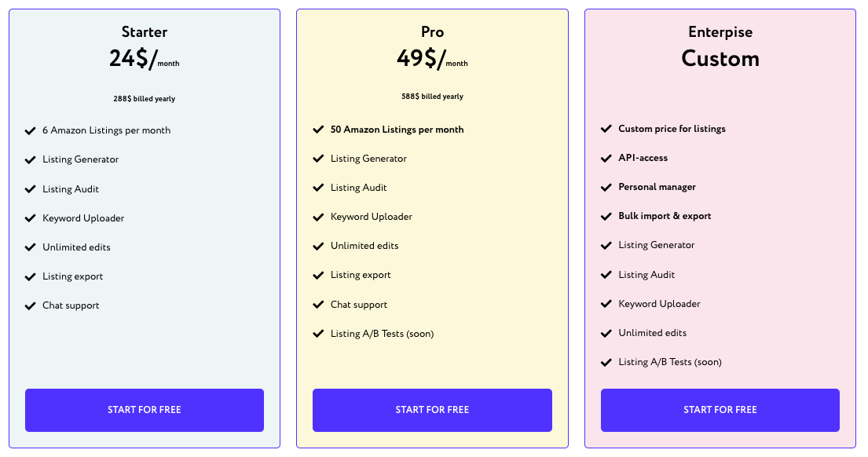Click checkmark beside 50 Amazon Listings per month
Viewport: 868px width, 457px height.
point(318,130)
